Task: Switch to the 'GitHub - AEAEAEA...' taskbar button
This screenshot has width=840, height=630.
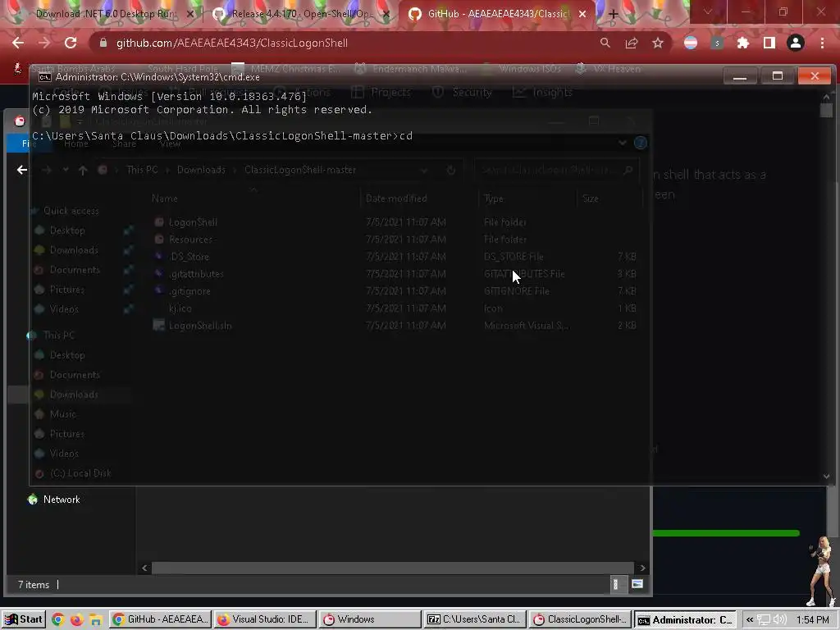Action: tap(162, 620)
